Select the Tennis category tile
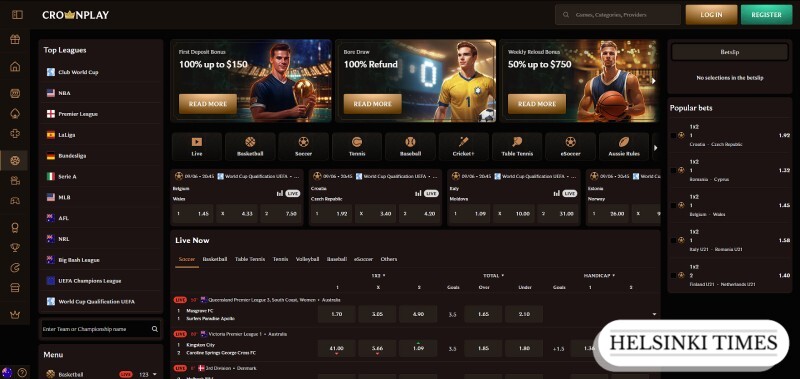The width and height of the screenshot is (800, 379). pos(357,147)
